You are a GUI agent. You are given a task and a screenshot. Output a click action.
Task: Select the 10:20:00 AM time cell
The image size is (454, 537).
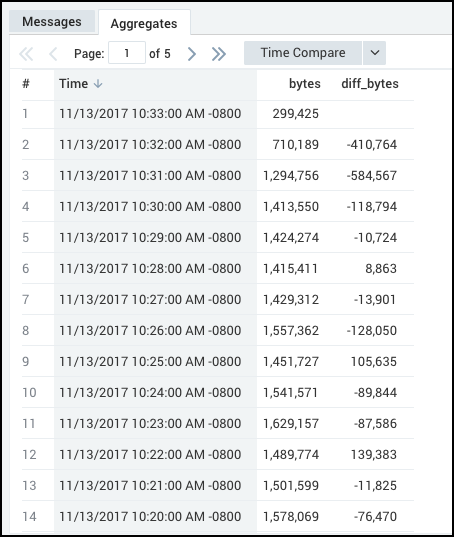(150, 516)
